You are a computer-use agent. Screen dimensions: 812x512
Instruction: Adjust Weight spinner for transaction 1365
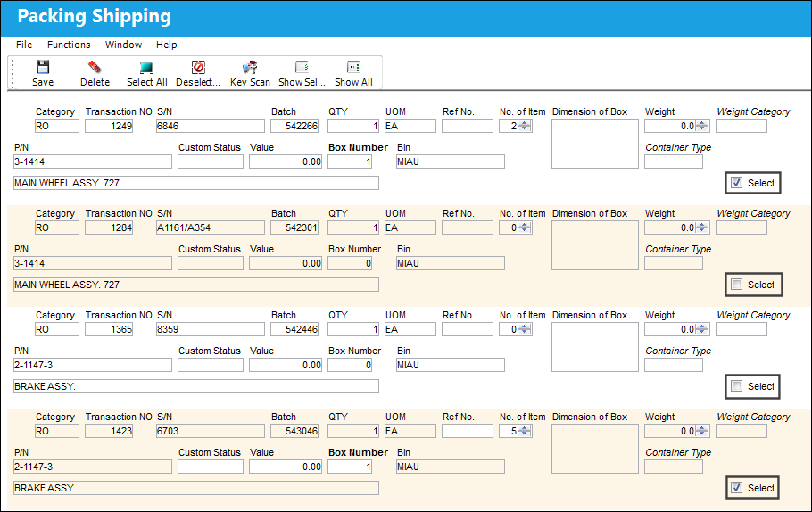pyautogui.click(x=702, y=329)
